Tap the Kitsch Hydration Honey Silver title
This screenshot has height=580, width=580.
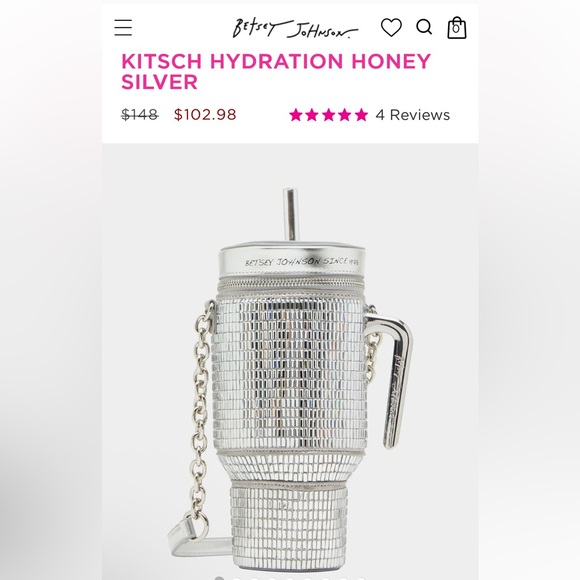(x=276, y=71)
